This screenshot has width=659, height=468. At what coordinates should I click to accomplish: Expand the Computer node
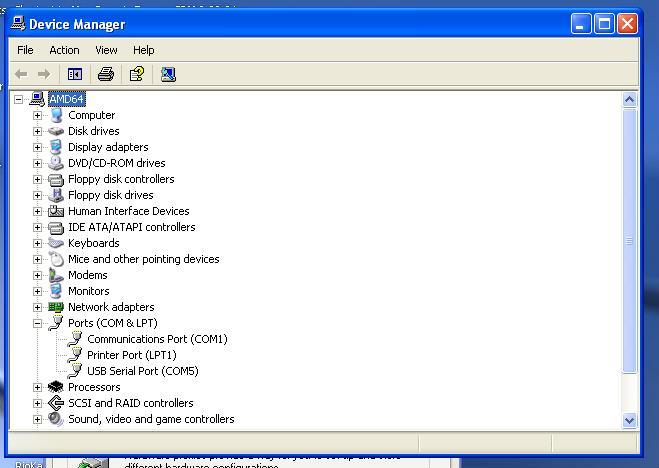37,116
